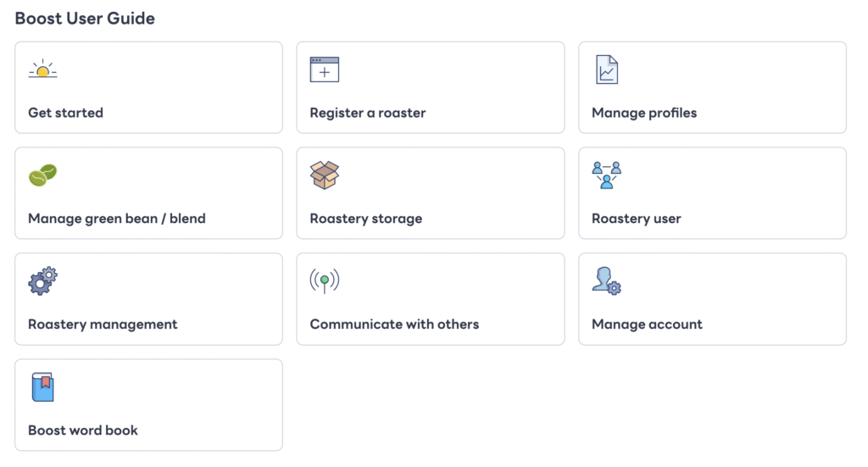868x467 pixels.
Task: Click the green coffee beans icon
Action: coord(42,175)
